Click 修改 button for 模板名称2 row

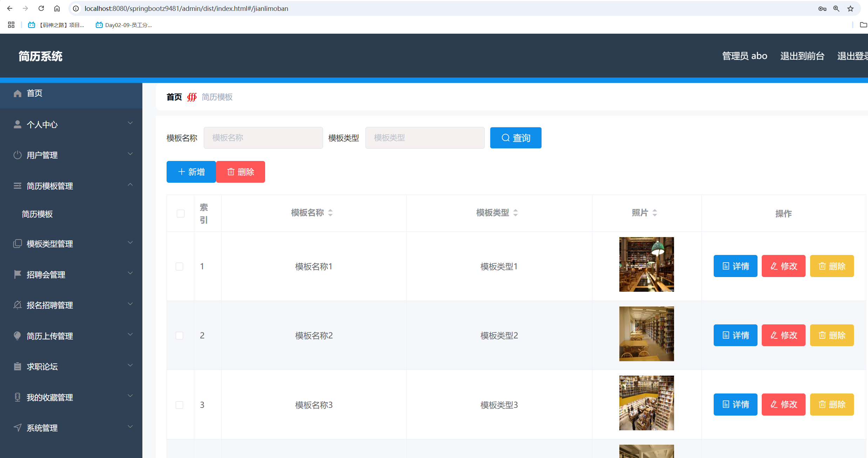coord(783,335)
